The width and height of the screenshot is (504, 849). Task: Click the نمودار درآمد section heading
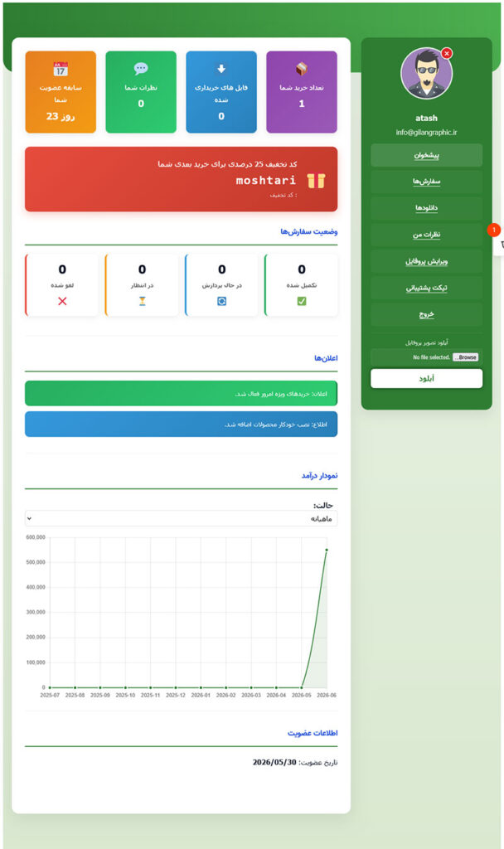click(x=319, y=475)
